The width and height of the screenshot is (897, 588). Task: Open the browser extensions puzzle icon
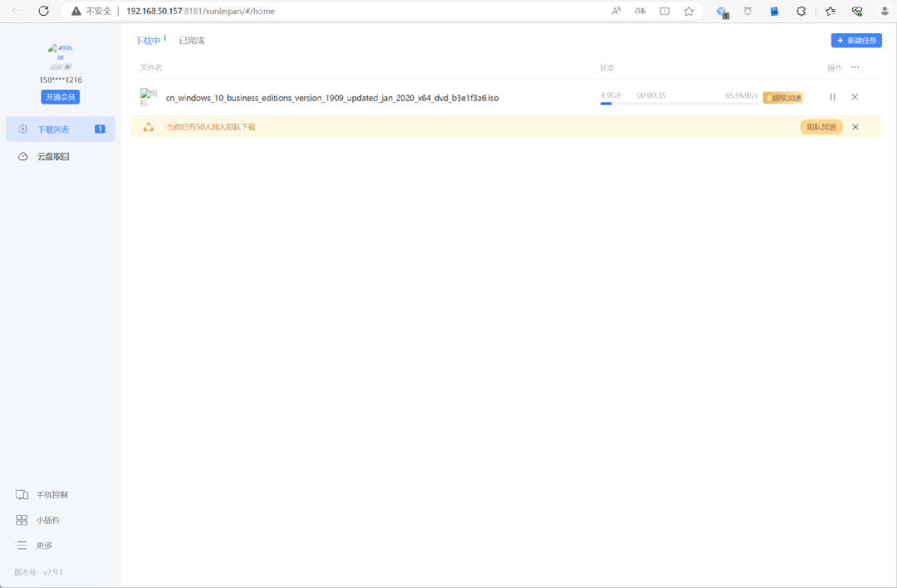click(801, 11)
